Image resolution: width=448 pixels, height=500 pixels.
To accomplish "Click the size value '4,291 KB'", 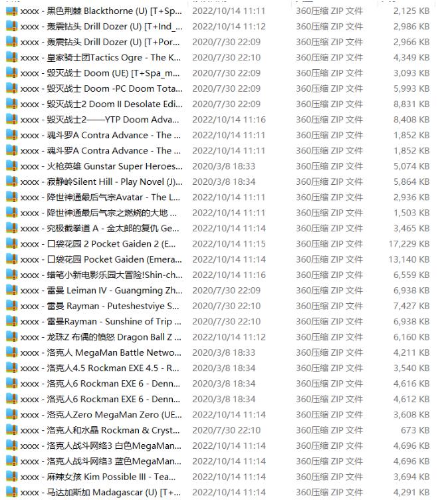I will click(411, 492).
